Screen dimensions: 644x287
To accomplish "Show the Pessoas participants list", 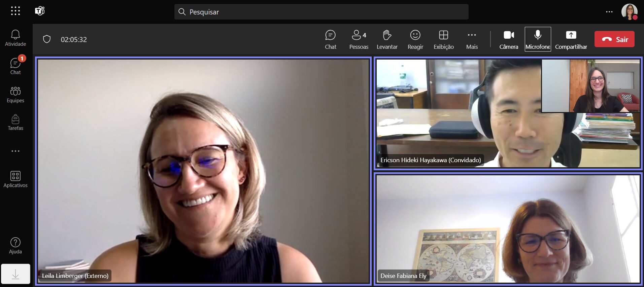I will (x=359, y=39).
